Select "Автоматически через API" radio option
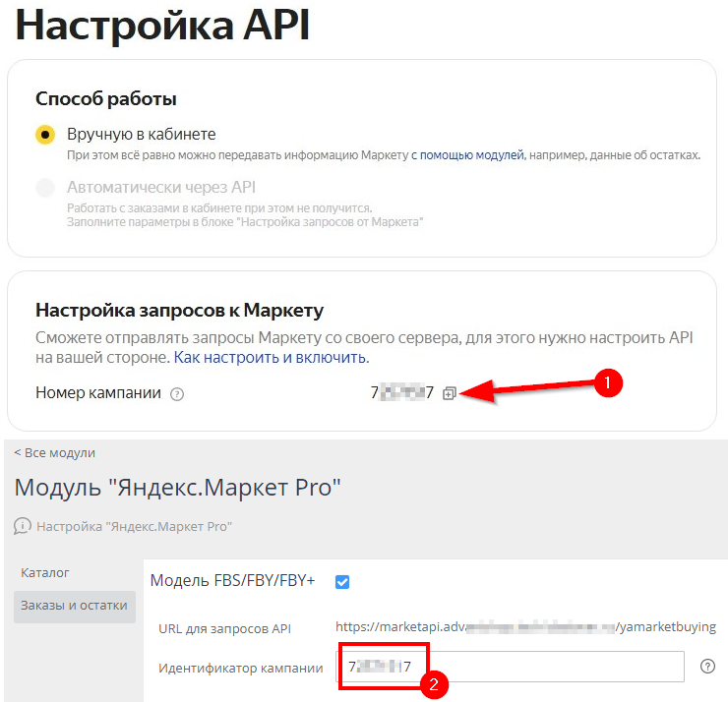728x702 pixels. click(x=45, y=187)
